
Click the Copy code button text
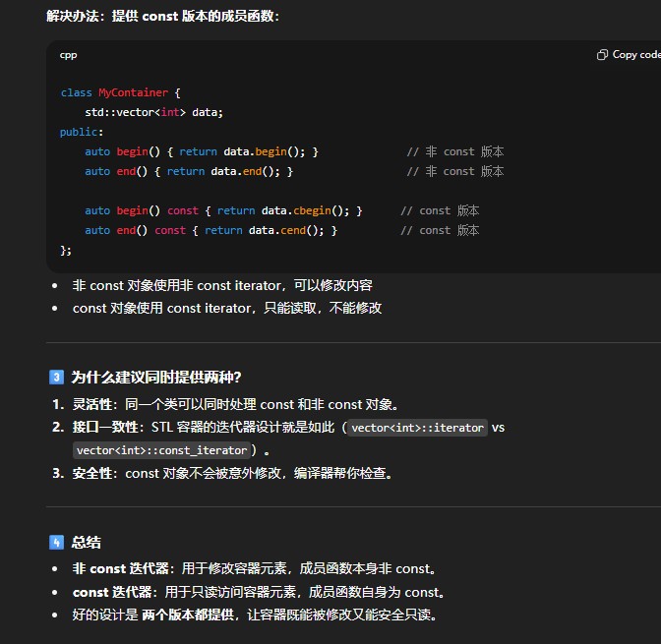point(635,55)
